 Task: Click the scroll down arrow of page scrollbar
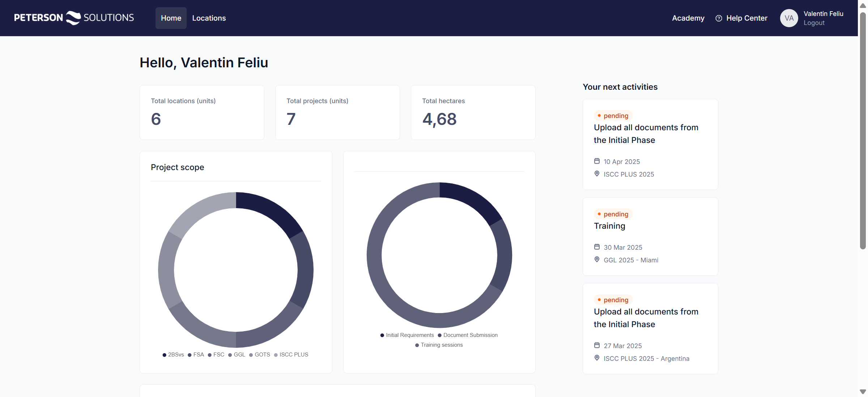pyautogui.click(x=863, y=392)
